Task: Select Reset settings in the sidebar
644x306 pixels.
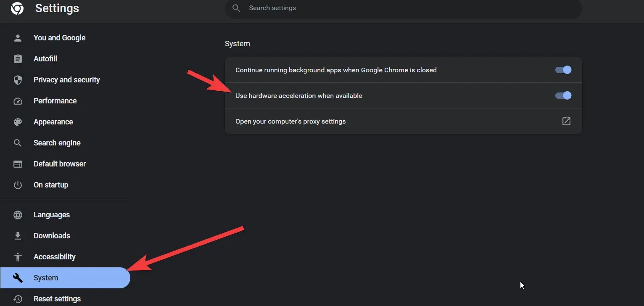Action: pos(57,298)
